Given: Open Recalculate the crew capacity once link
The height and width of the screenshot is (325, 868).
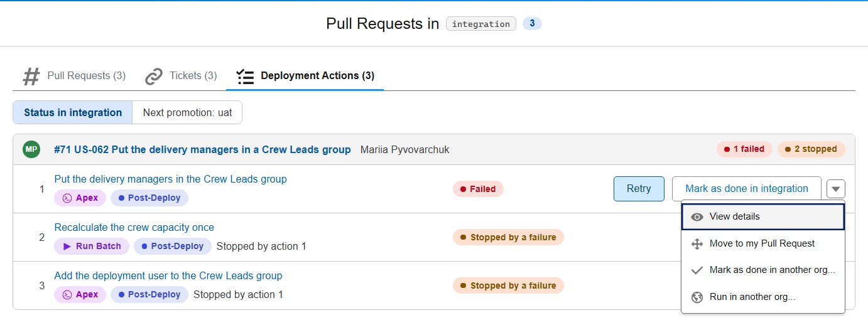Looking at the screenshot, I should (x=134, y=227).
